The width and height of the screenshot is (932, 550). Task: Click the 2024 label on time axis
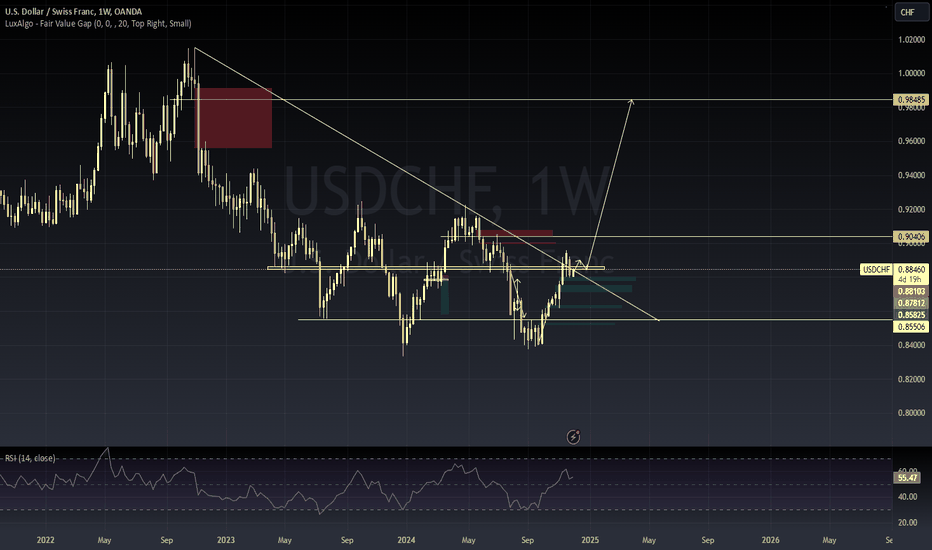tap(407, 540)
